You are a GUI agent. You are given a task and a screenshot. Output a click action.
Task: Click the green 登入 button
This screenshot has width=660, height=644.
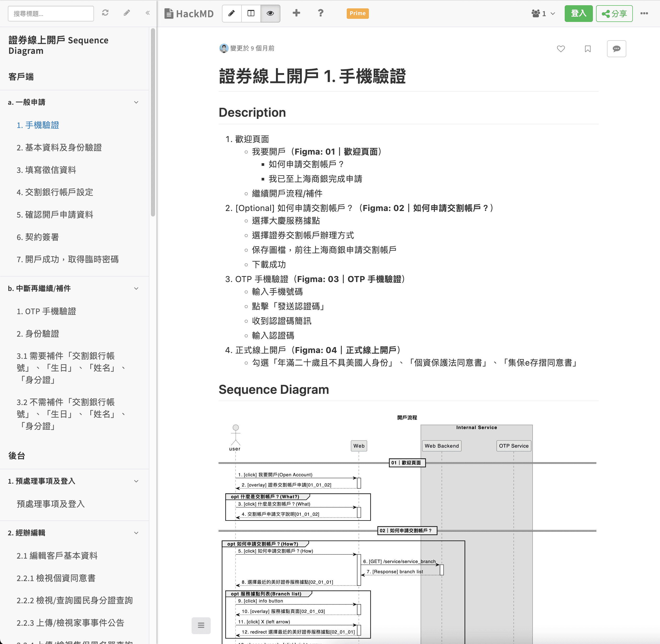point(578,14)
